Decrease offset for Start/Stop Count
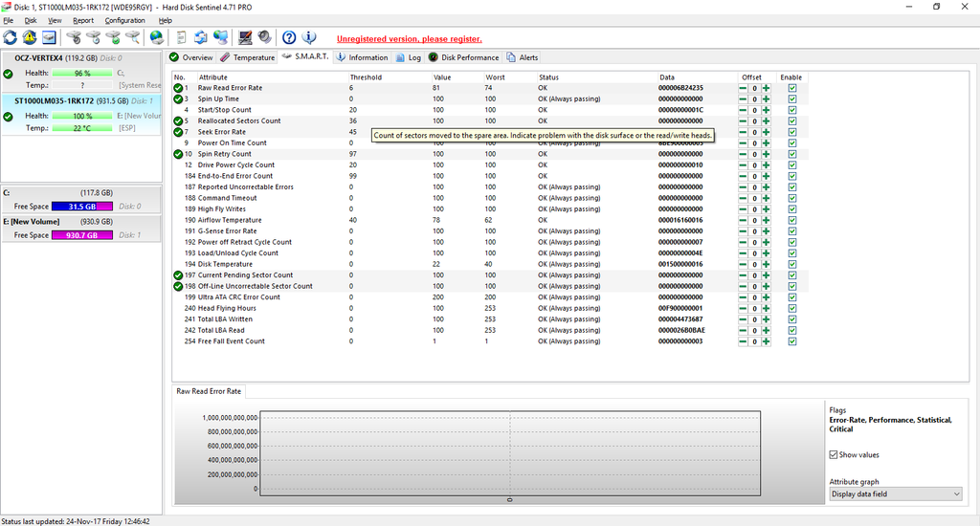Viewport: 980px width, 526px height. coord(743,110)
